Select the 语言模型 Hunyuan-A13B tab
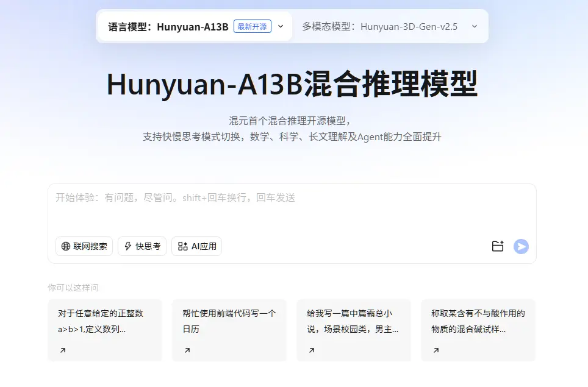 195,27
